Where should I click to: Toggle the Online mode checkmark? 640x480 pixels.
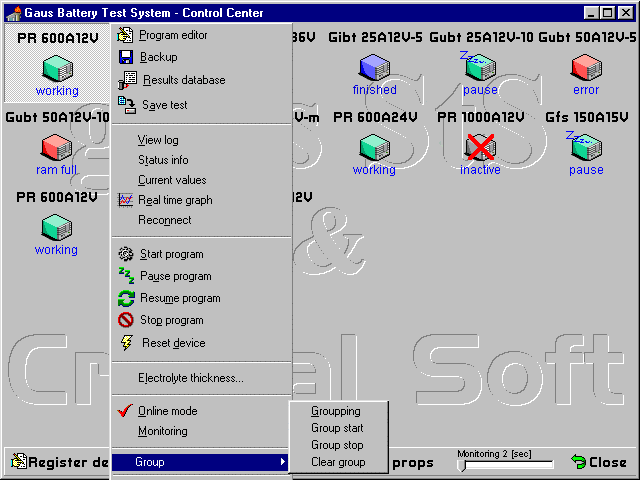tap(125, 411)
